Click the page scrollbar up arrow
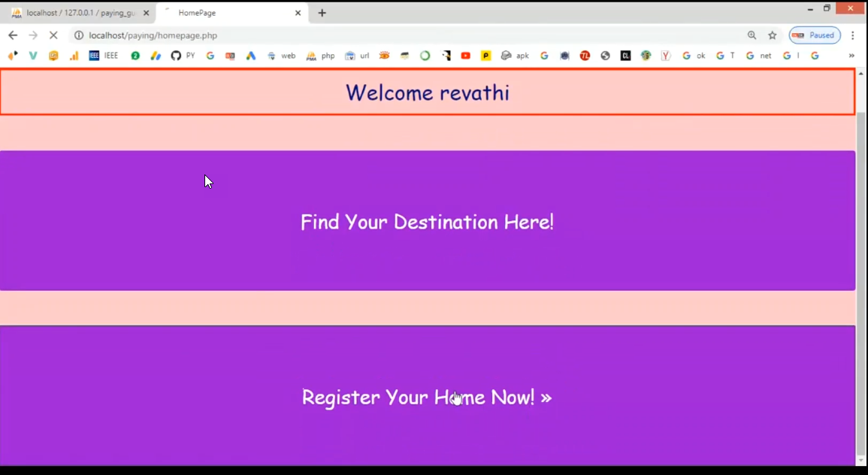The height and width of the screenshot is (475, 868). coord(860,73)
